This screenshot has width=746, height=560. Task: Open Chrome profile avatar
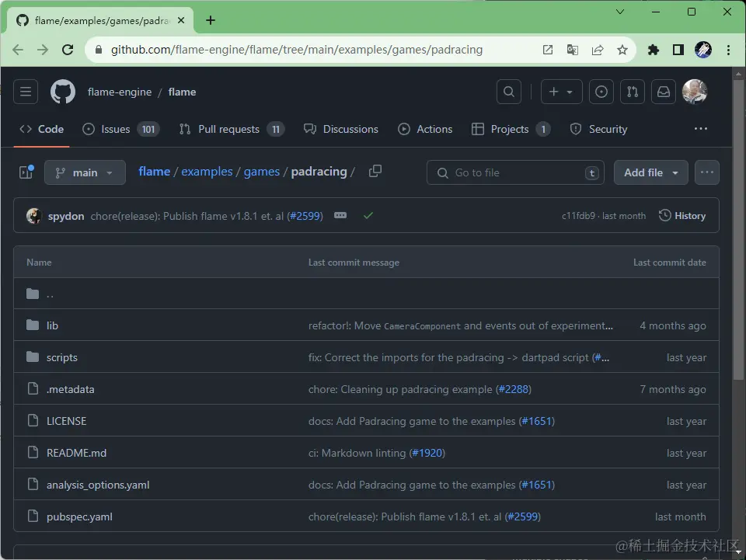point(703,50)
